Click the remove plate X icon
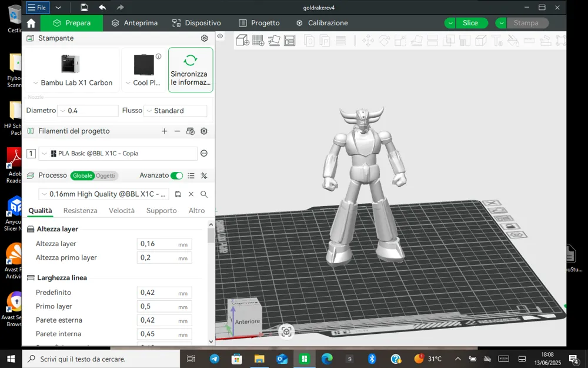 click(x=492, y=203)
